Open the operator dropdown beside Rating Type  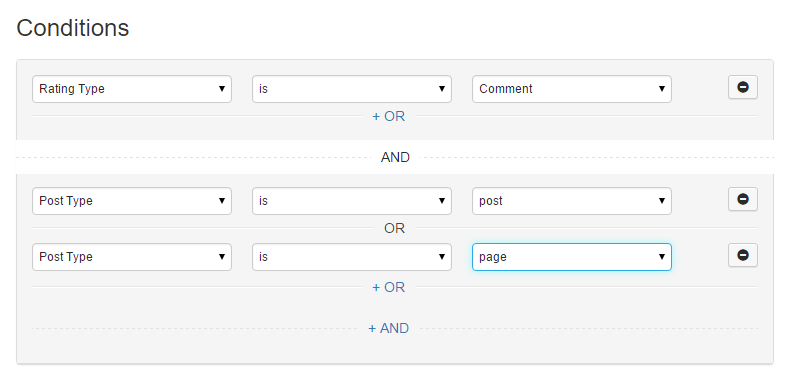tap(352, 89)
